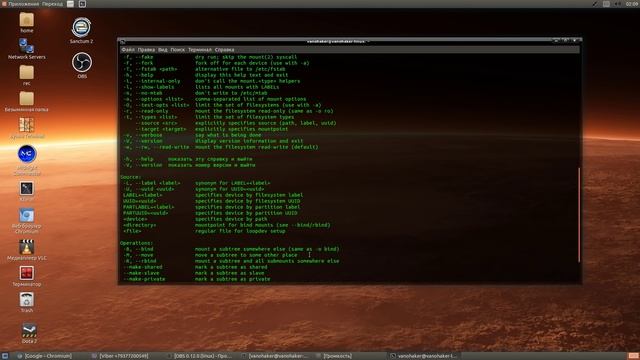The height and width of the screenshot is (360, 640).
Task: Open the Network Servers desktop icon
Action: click(27, 48)
